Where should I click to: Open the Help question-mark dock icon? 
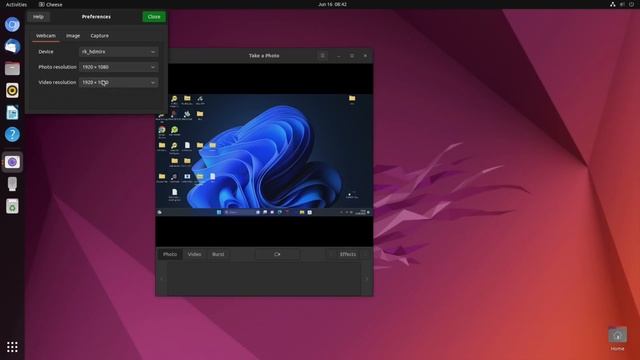[x=12, y=135]
